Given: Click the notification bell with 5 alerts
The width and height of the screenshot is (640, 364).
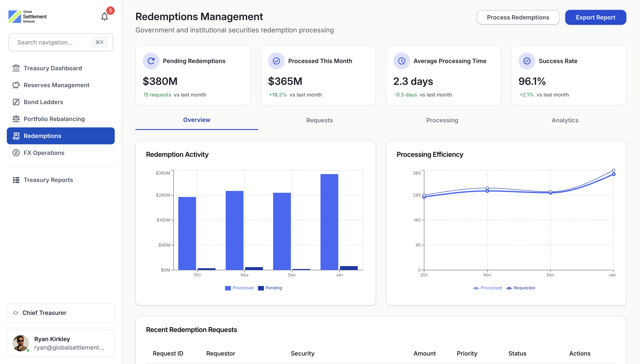Looking at the screenshot, I should point(105,16).
